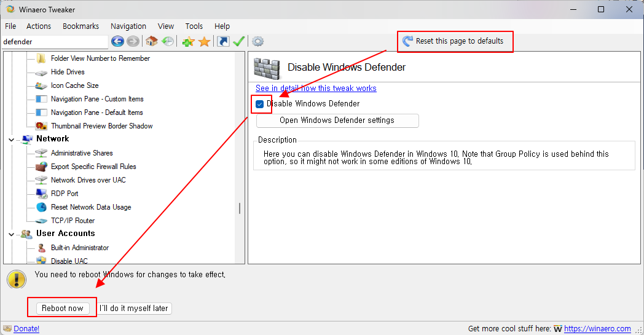644x335 pixels.
Task: Select TCP/IP Router label
Action: tap(73, 221)
